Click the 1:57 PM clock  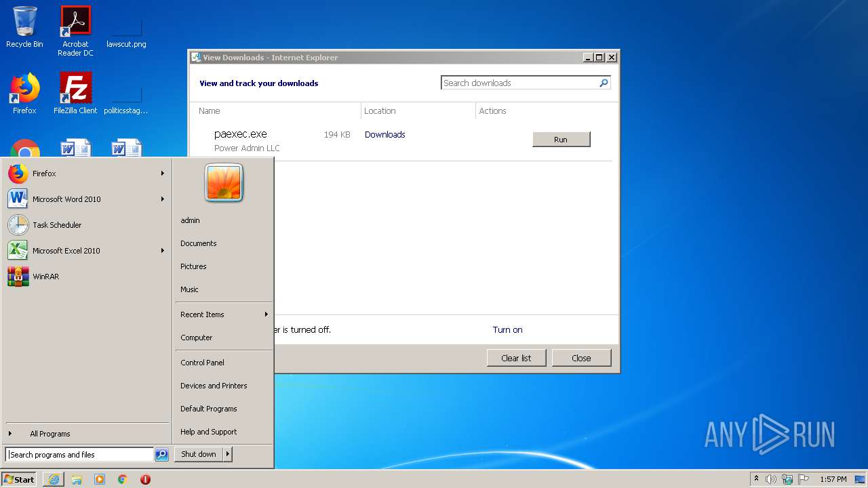point(833,479)
